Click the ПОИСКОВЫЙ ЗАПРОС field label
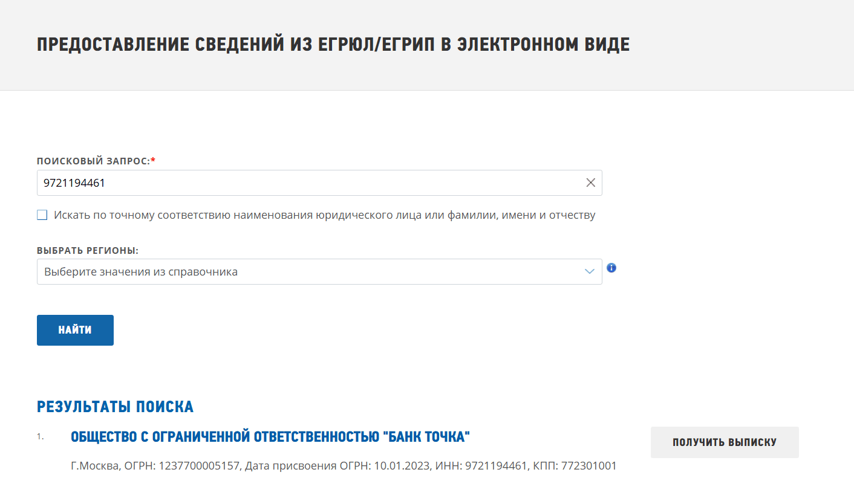 pos(96,161)
